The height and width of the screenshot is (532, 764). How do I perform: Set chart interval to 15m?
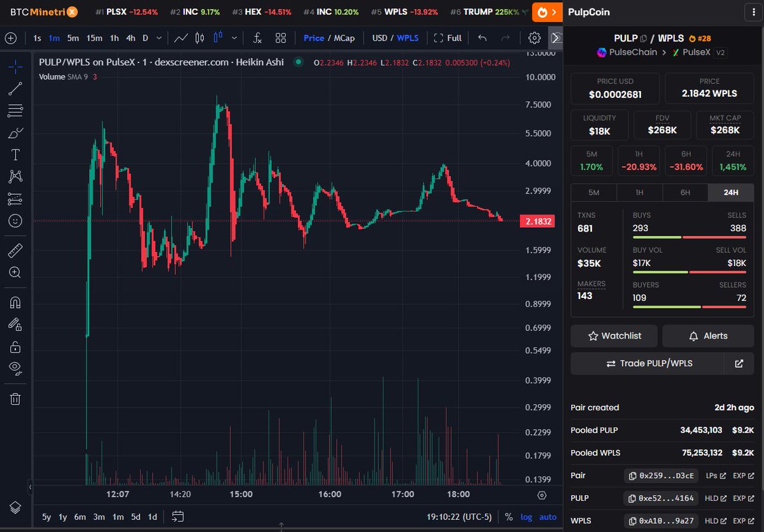click(94, 38)
